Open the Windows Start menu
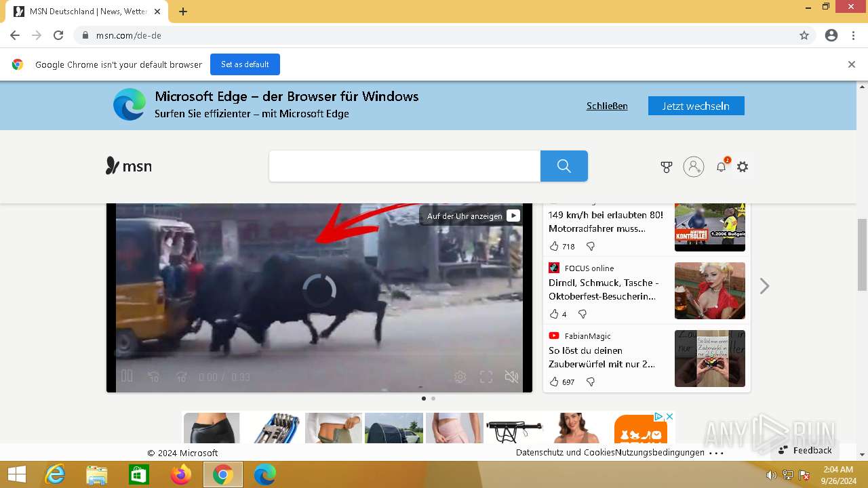This screenshot has height=488, width=868. point(17,474)
